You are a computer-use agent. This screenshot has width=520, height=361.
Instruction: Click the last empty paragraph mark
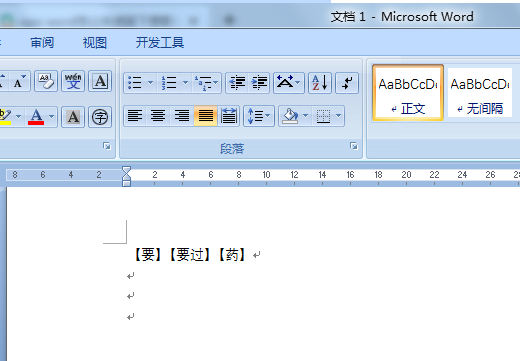tap(130, 316)
